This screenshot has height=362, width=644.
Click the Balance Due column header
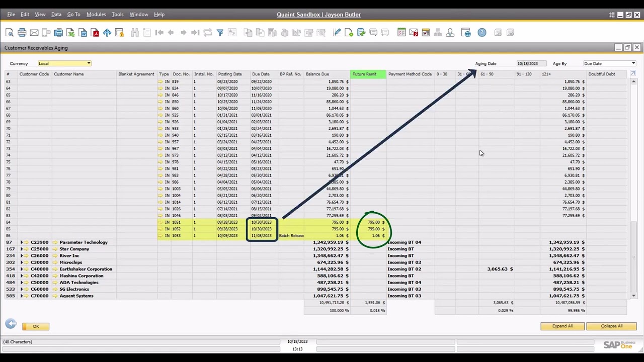tap(327, 74)
